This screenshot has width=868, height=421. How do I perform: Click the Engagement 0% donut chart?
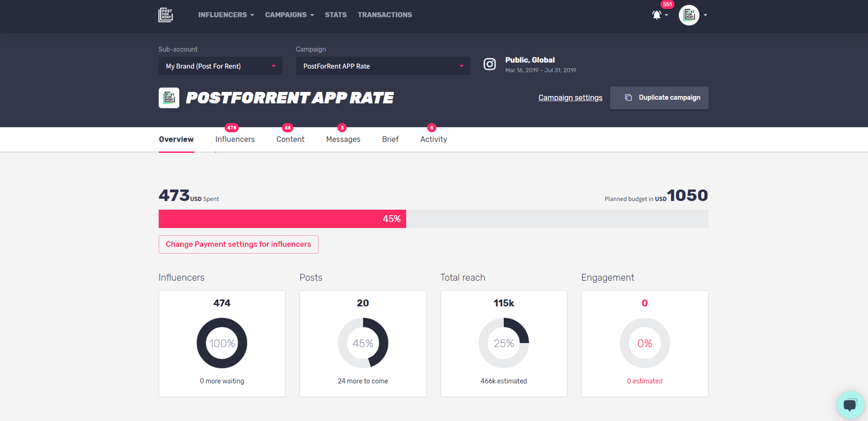645,343
